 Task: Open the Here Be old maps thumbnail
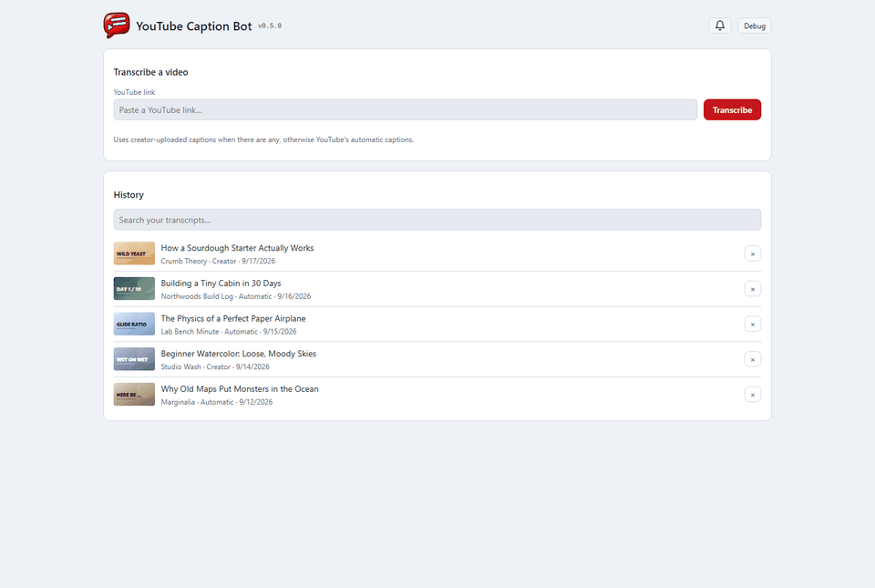pos(135,395)
